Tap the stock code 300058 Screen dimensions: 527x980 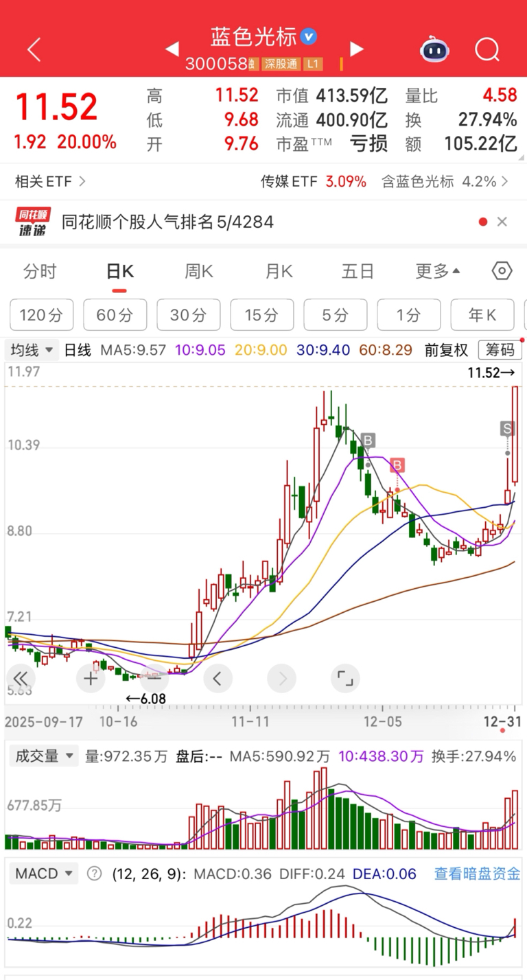(216, 65)
